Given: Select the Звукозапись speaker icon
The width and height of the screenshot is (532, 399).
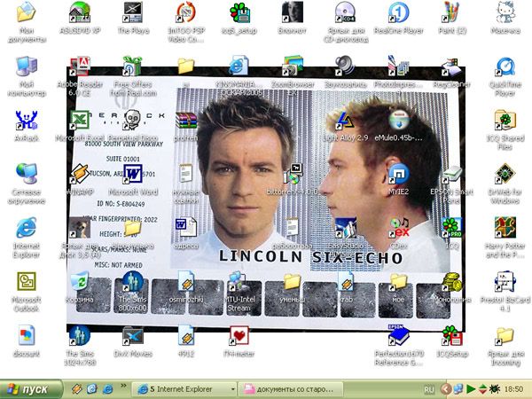Looking at the screenshot, I should (x=346, y=66).
